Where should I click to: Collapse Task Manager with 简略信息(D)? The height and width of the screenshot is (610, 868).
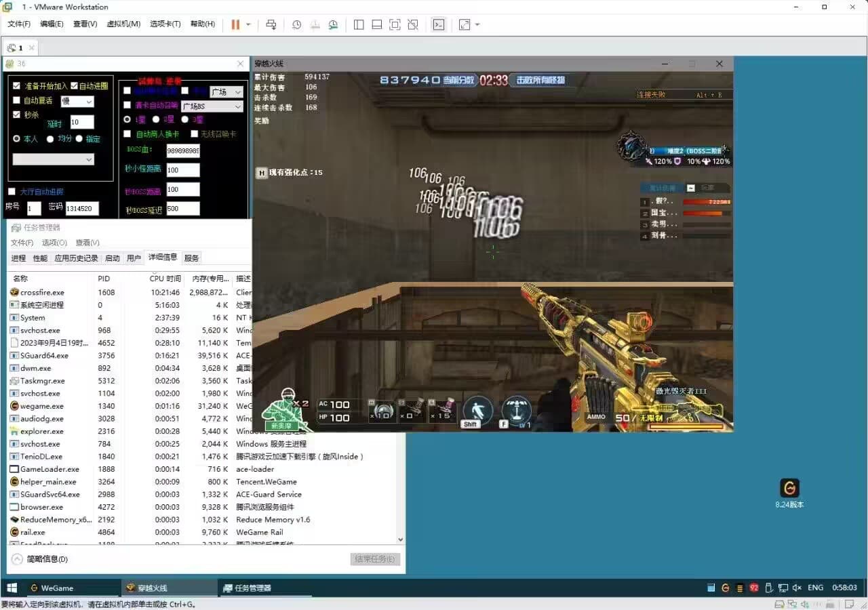pyautogui.click(x=40, y=559)
